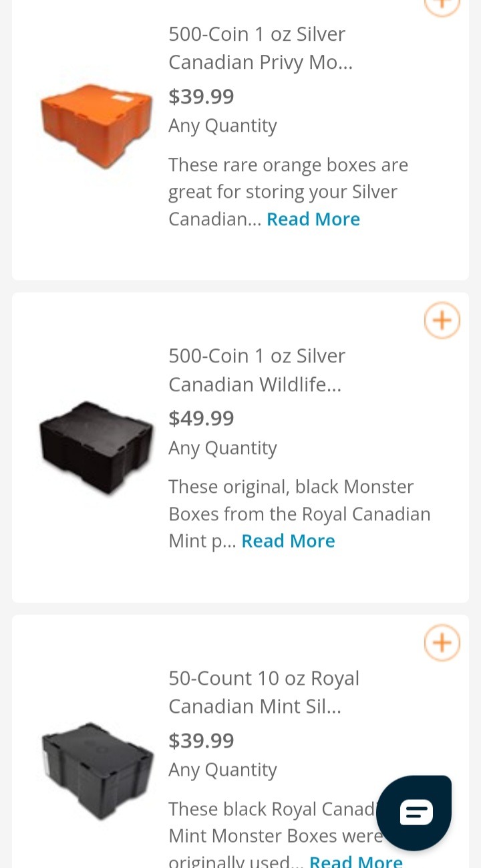Tap Any Quantity on the orange box listing
Image resolution: width=481 pixels, height=868 pixels.
coord(222,126)
